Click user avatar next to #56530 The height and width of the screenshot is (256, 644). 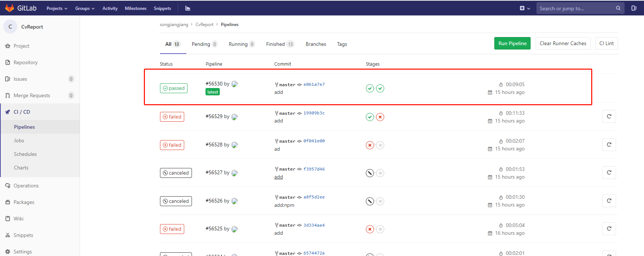coord(235,84)
